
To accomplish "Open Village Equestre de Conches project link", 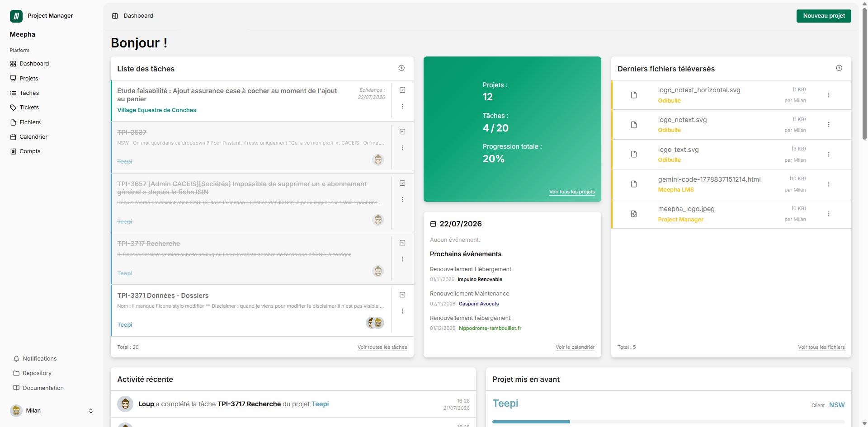I will coord(157,110).
